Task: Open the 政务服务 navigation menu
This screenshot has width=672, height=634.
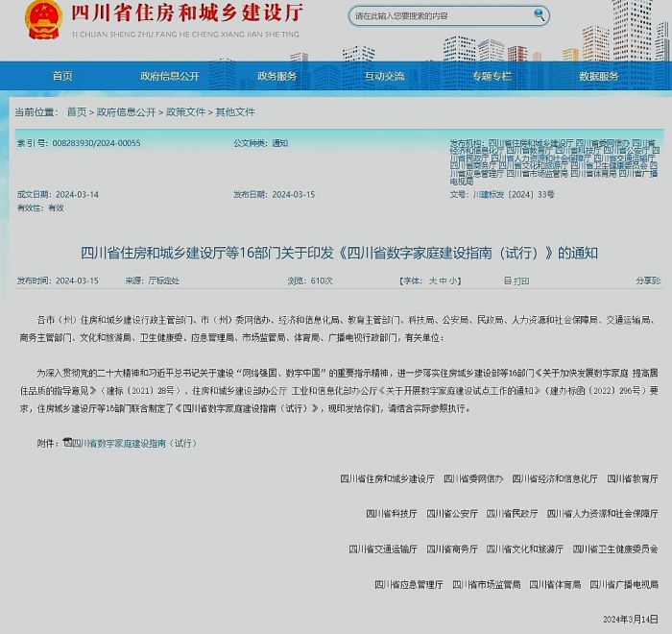Action: coord(276,76)
